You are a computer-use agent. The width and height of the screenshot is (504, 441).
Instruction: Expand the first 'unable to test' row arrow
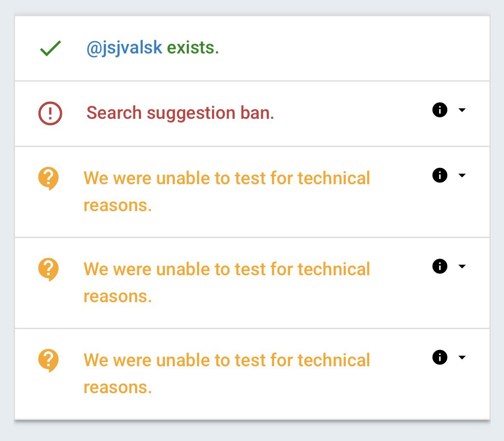tap(462, 175)
